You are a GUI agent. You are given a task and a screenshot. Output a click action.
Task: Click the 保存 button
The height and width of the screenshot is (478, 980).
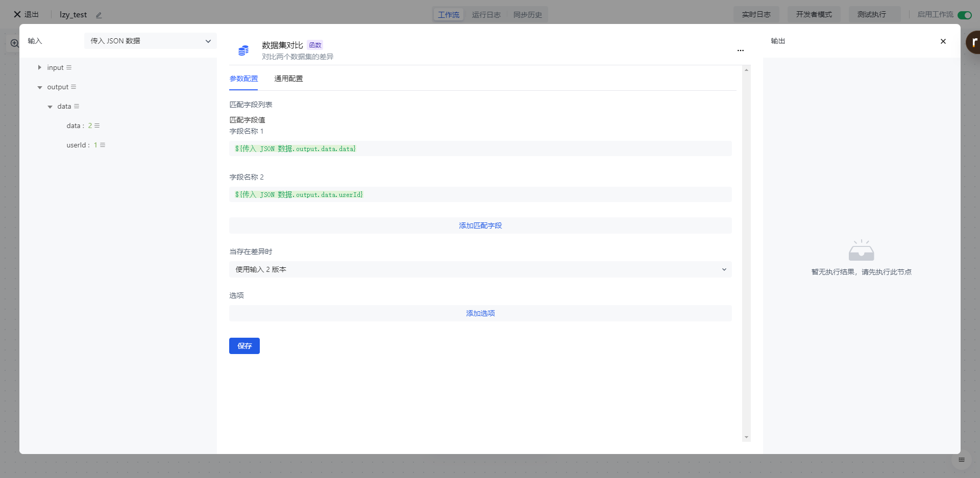coord(244,346)
